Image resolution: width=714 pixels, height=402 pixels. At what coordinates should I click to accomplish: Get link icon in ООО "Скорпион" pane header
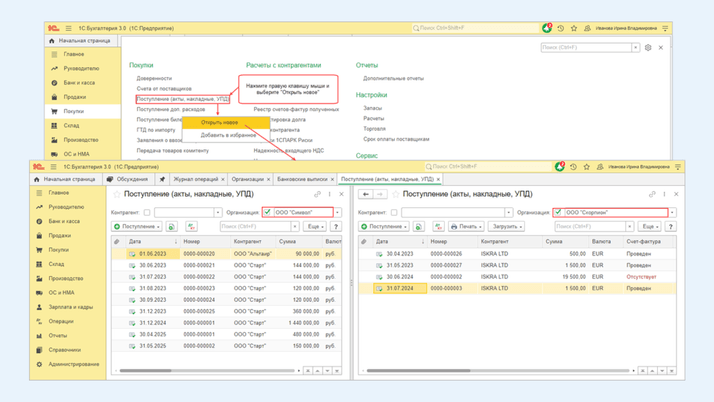click(x=652, y=194)
